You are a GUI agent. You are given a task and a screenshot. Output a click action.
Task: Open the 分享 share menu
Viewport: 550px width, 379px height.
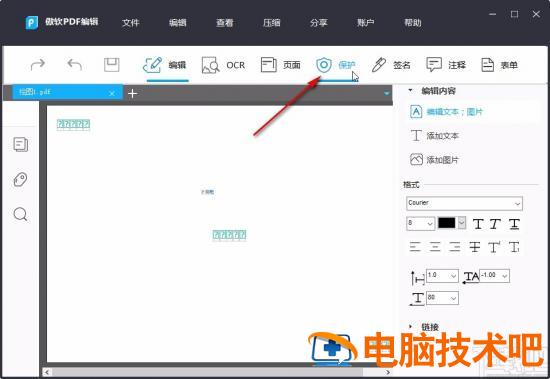[x=318, y=23]
